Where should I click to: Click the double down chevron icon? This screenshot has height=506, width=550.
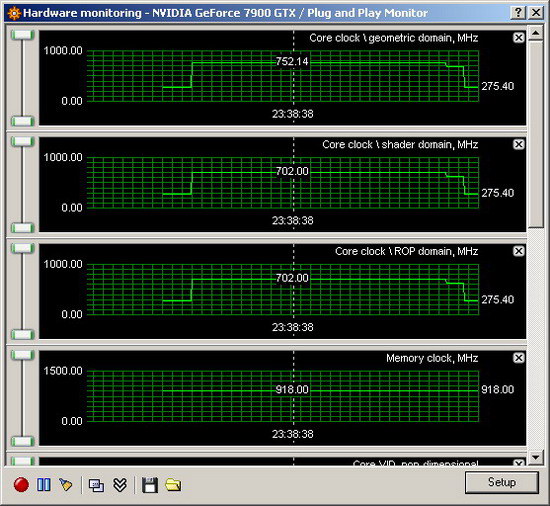click(x=120, y=485)
